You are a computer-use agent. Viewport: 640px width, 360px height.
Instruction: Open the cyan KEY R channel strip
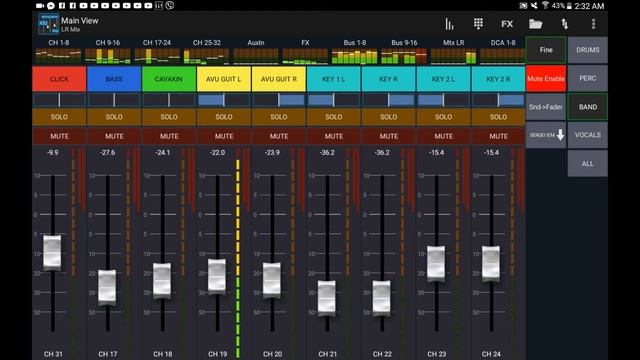(388, 79)
